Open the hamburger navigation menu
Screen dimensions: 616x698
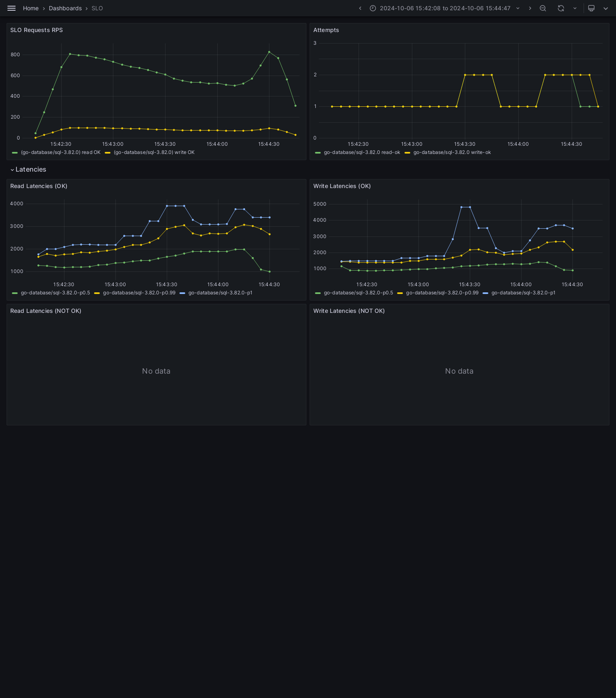coord(11,8)
